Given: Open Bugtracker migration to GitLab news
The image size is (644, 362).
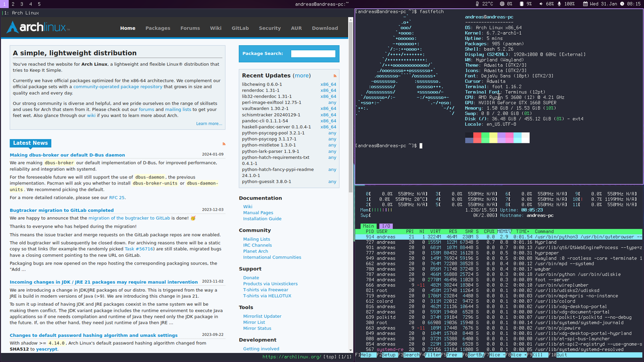Looking at the screenshot, I should click(x=62, y=210).
